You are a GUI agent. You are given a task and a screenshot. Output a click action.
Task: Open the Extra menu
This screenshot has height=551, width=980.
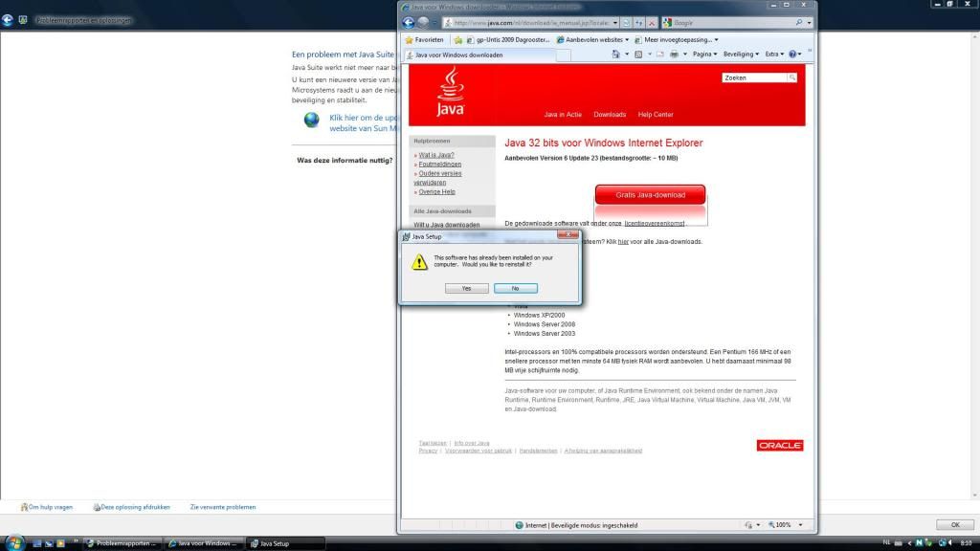coord(774,54)
